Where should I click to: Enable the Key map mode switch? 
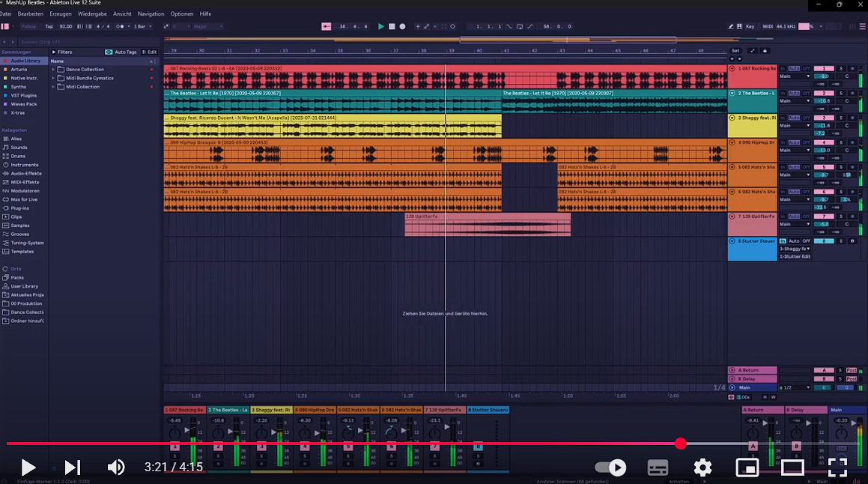[750, 26]
